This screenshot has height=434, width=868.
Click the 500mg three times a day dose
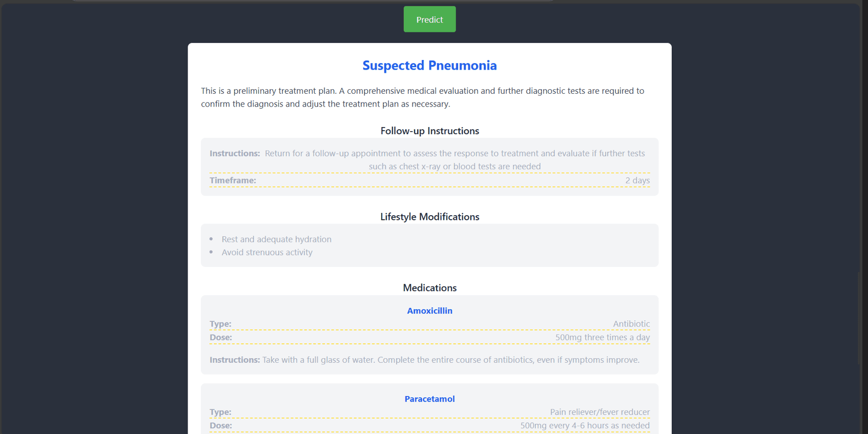pyautogui.click(x=603, y=337)
